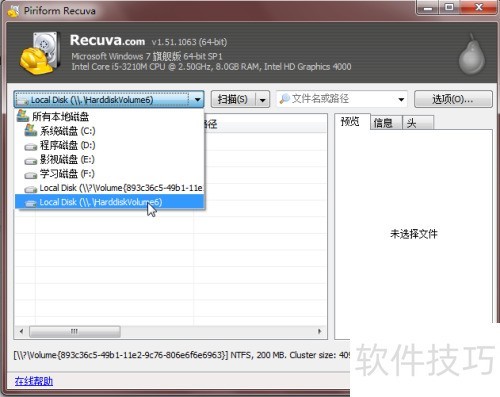
Task: Click the Intel Core i5-3210M system info line
Action: point(211,67)
